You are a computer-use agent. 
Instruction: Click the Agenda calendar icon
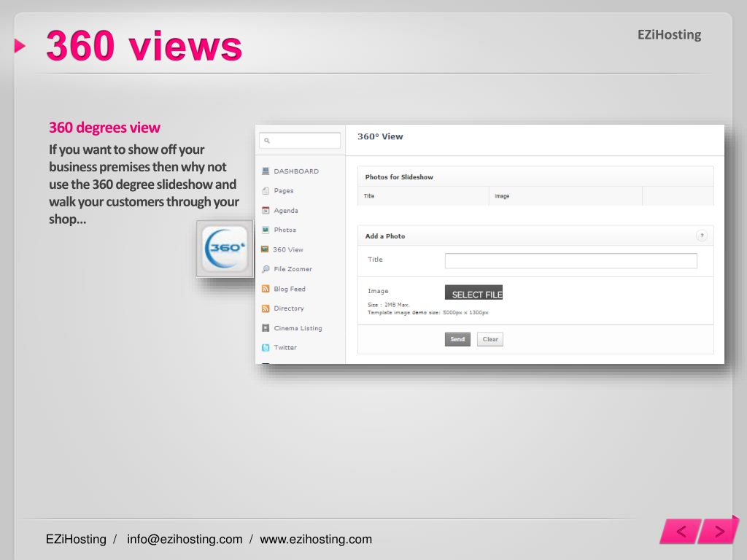click(x=266, y=210)
